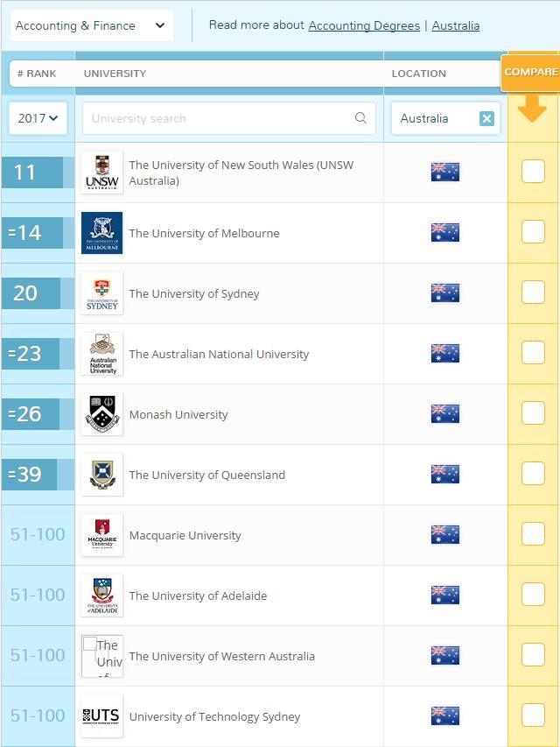Tick compare checkbox for Monash University
This screenshot has height=747, width=560.
[x=533, y=413]
